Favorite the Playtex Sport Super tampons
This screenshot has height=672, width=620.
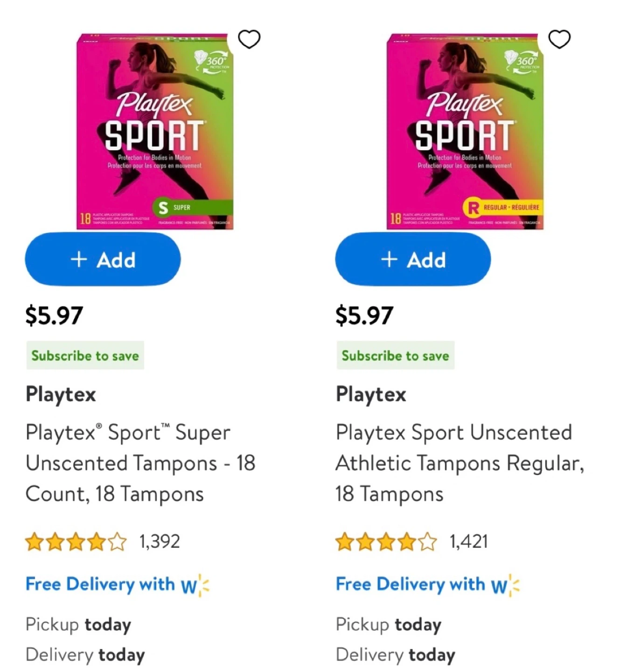250,39
